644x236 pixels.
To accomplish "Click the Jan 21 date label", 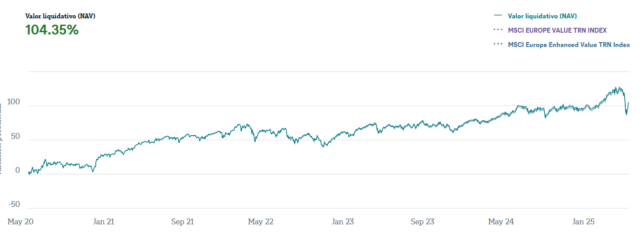I will (x=104, y=222).
